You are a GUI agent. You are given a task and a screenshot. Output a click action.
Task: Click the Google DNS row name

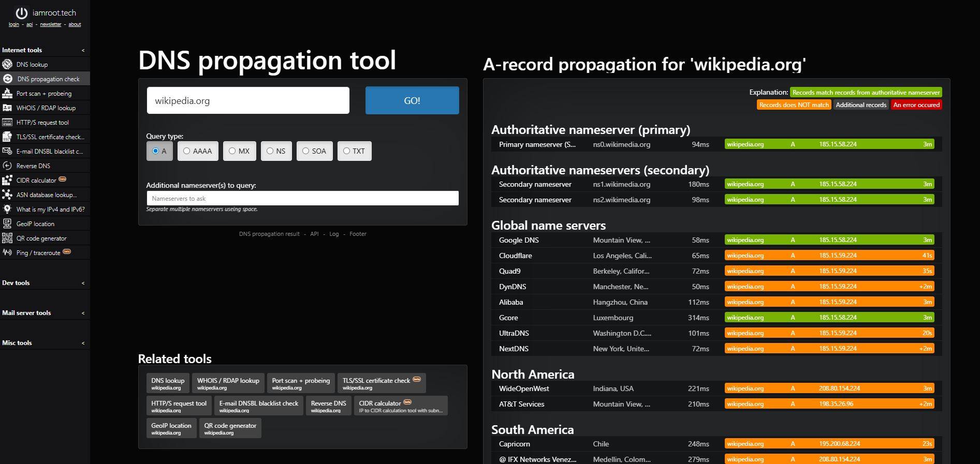519,240
